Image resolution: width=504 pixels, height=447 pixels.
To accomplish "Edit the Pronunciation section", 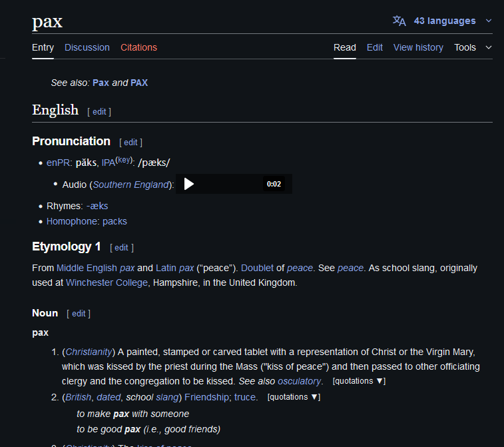I will (130, 143).
